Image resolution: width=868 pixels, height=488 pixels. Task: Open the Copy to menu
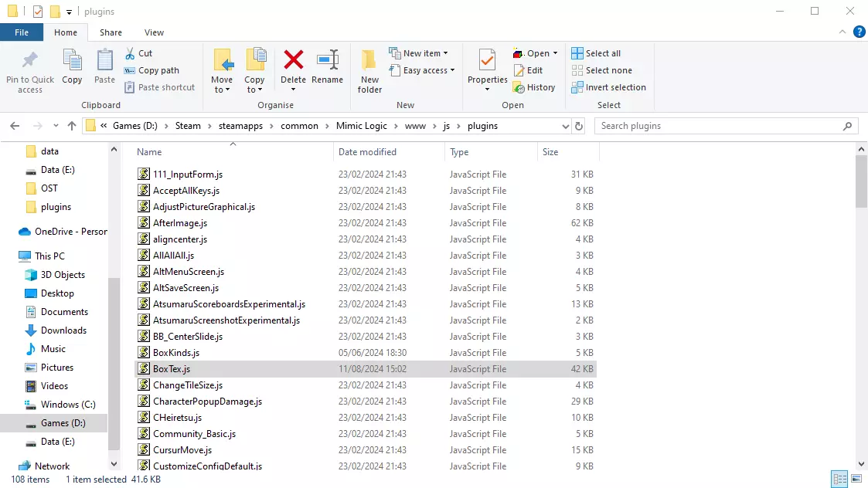[x=254, y=71]
